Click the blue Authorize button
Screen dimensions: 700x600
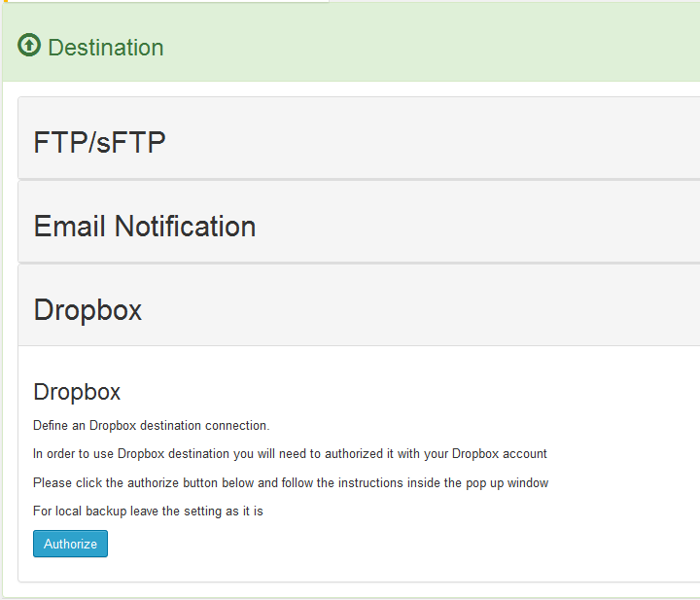70,544
